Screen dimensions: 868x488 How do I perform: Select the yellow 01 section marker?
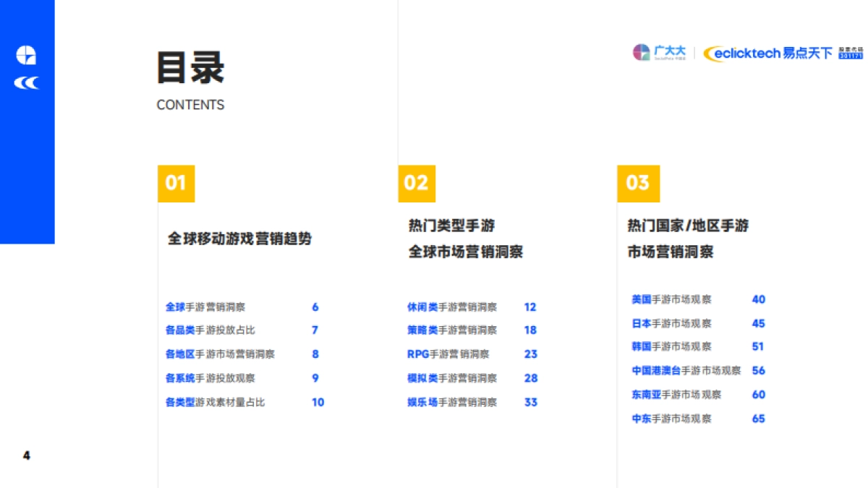176,184
